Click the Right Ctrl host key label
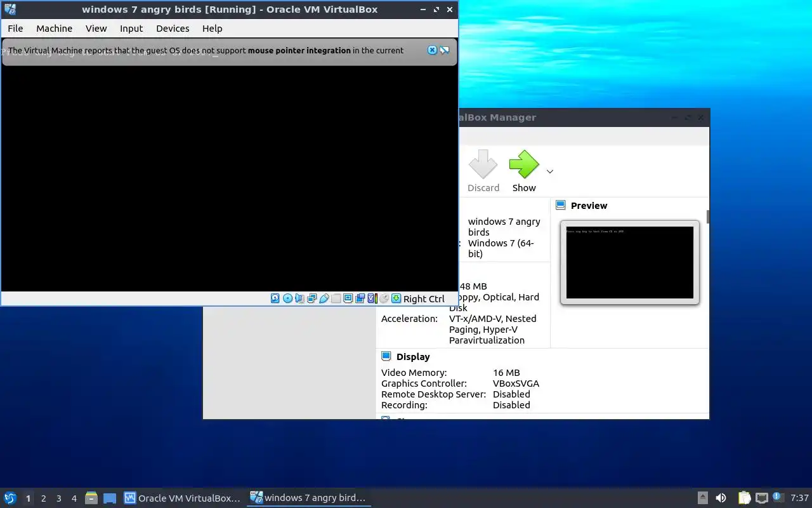 point(424,299)
